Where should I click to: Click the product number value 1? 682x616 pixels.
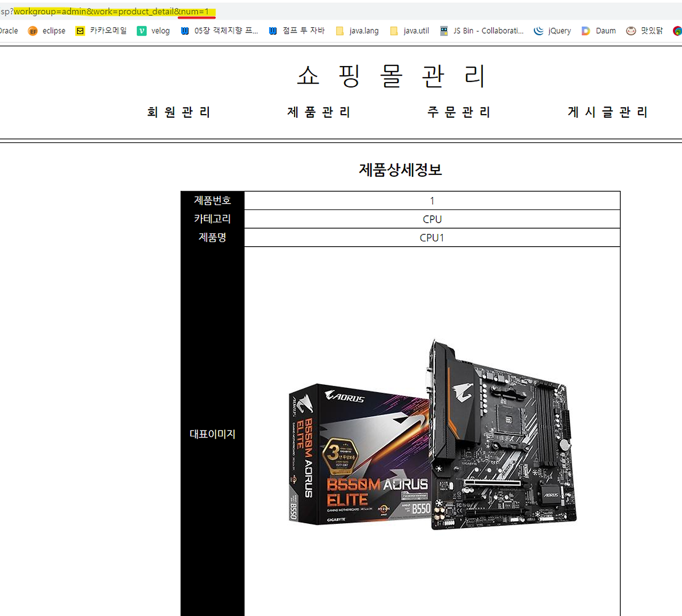(432, 201)
